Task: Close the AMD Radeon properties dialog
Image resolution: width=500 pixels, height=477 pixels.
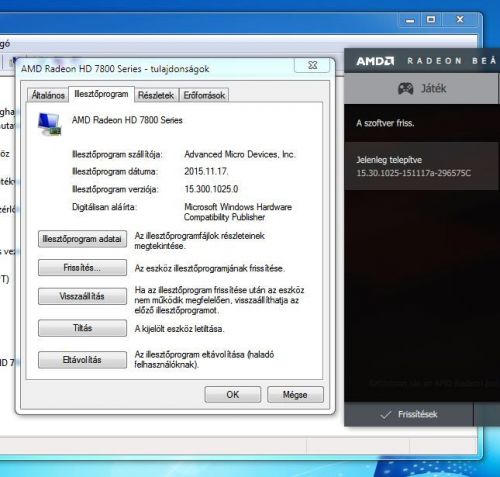Action: click(x=312, y=65)
